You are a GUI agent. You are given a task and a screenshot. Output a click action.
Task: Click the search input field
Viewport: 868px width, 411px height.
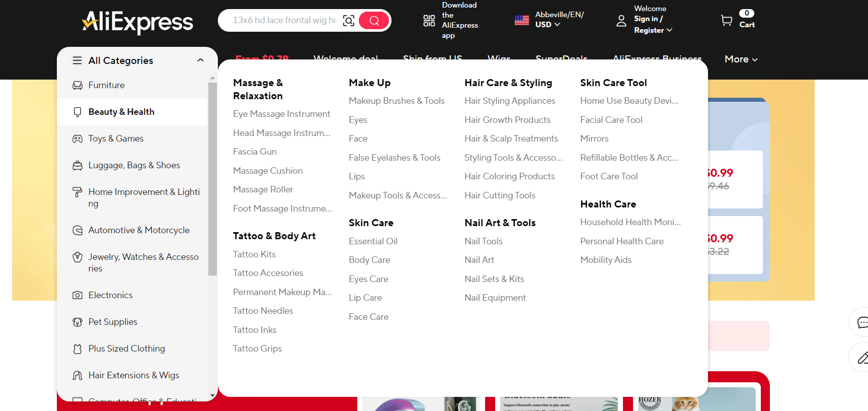pos(284,20)
